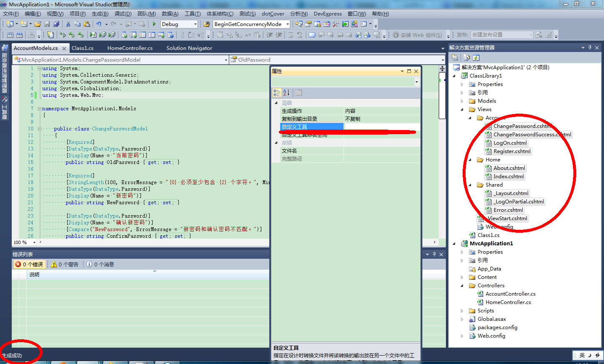Click the Save All toolbar icon
Viewport: 604px width, 364px height.
[56, 24]
